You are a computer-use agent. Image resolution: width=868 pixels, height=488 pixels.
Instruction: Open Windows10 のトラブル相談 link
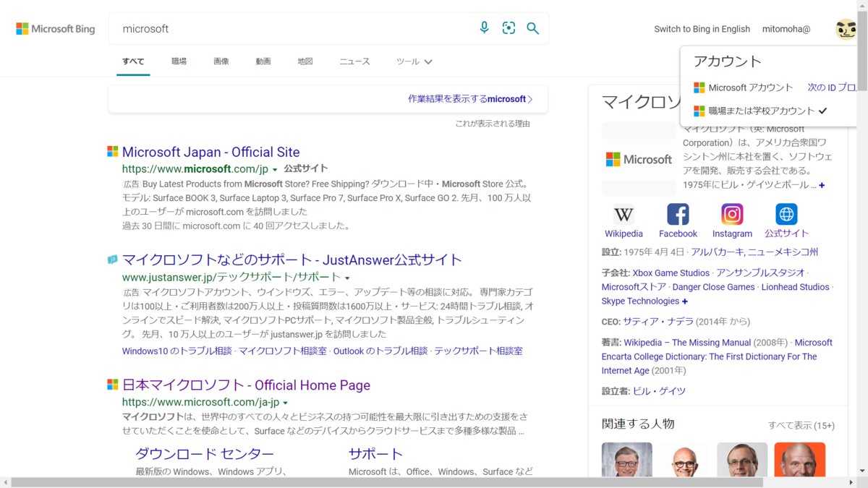(176, 351)
